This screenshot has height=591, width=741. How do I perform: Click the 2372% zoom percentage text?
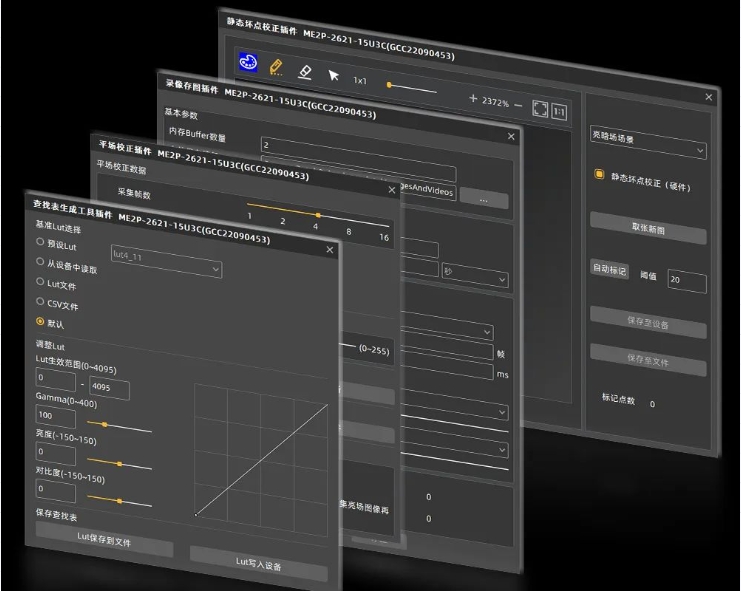pos(496,102)
